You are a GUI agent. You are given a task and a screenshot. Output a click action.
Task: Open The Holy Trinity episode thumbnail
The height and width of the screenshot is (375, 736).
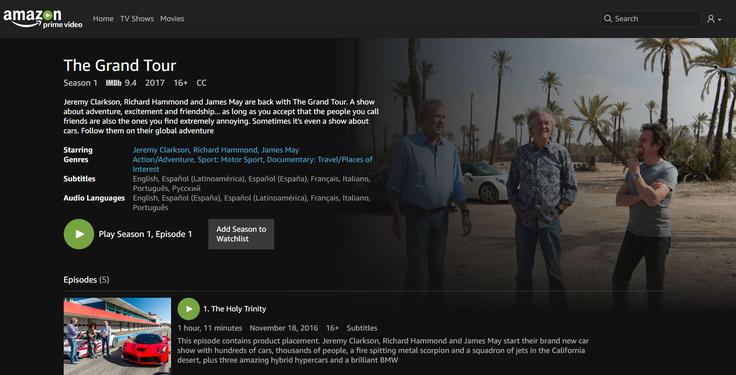pos(117,336)
